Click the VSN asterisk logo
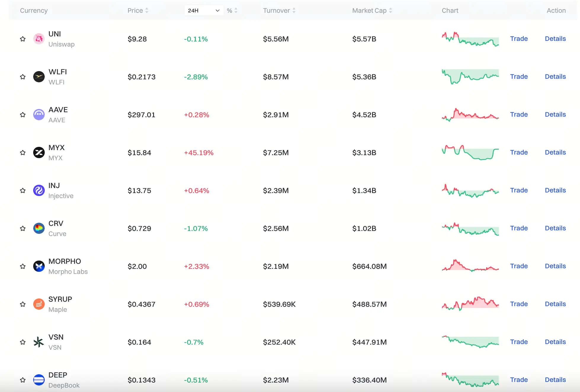 coord(39,342)
